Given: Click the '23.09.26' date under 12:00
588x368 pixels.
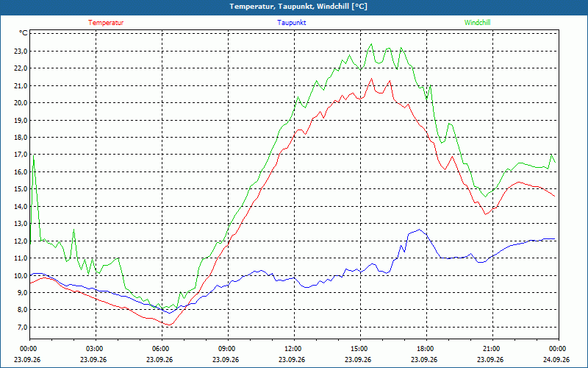Looking at the screenshot, I should coord(292,359).
